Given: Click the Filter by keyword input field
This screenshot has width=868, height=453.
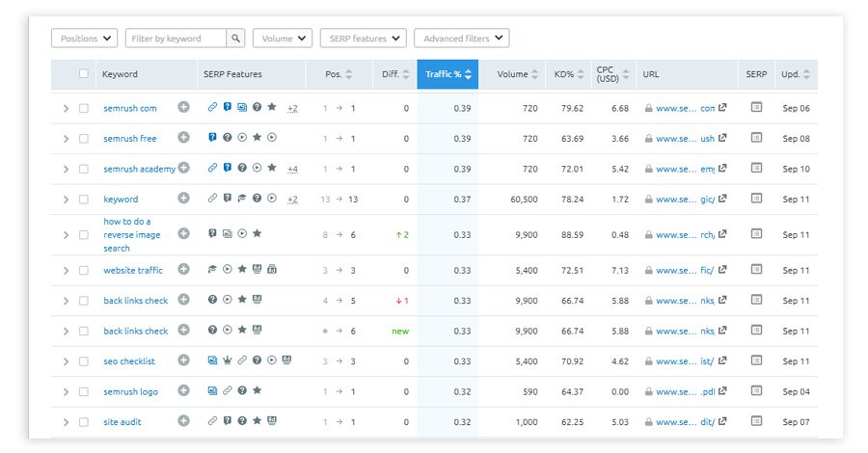Looking at the screenshot, I should 176,39.
